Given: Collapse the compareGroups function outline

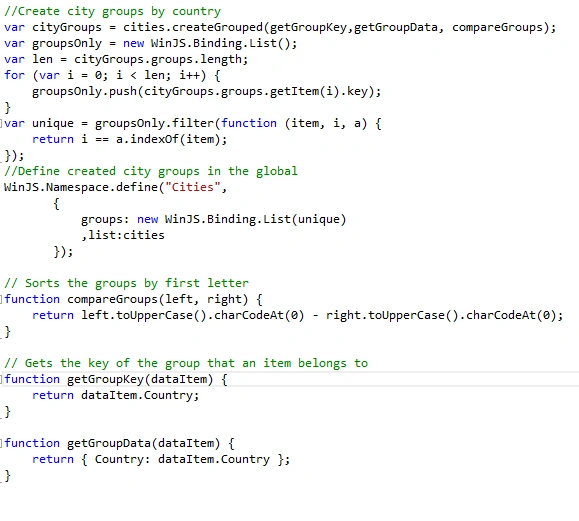Looking at the screenshot, I should [1, 299].
